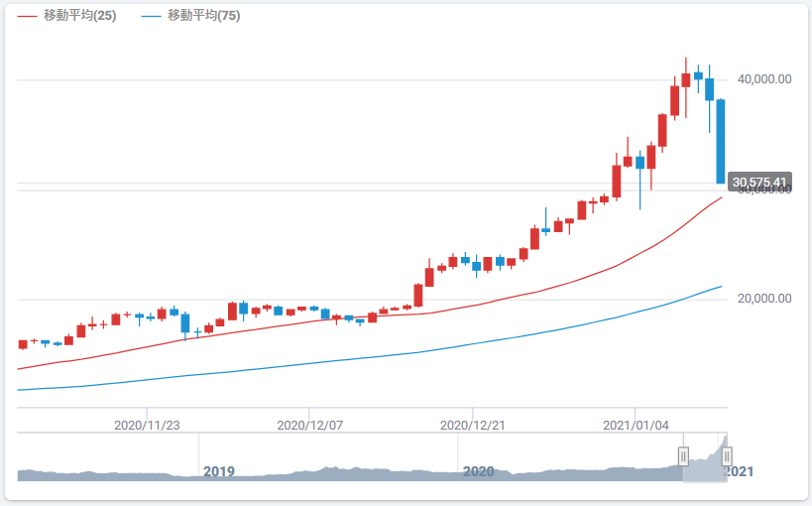Screen dimensions: 812x506
Task: Click the 20,000.00 price axis label
Action: point(764,299)
